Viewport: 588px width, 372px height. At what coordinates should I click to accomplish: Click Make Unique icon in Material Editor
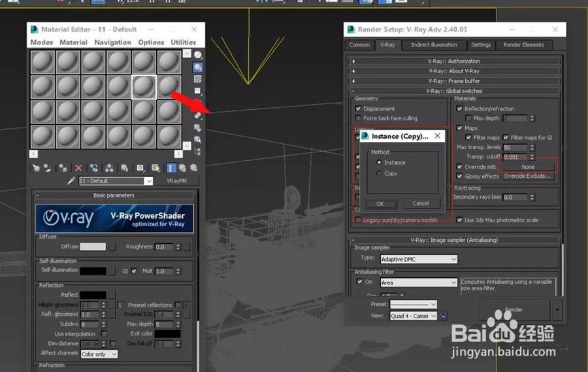[108, 168]
